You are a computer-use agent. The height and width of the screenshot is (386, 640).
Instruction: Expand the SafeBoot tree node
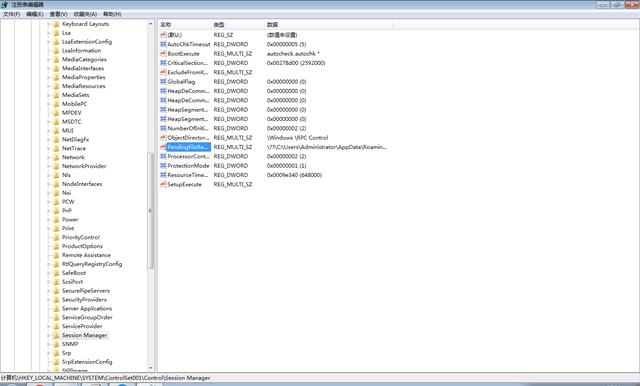pyautogui.click(x=49, y=273)
